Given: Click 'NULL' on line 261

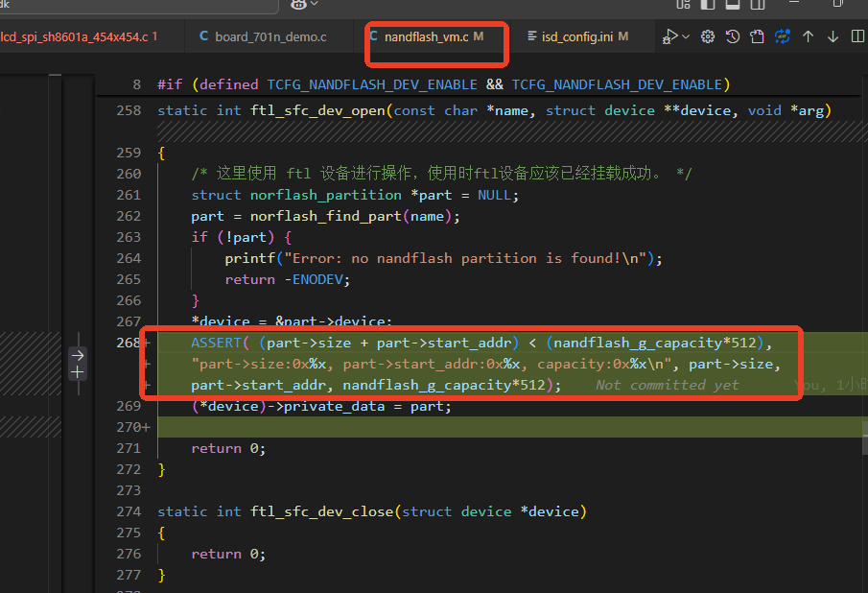Looking at the screenshot, I should point(495,196).
